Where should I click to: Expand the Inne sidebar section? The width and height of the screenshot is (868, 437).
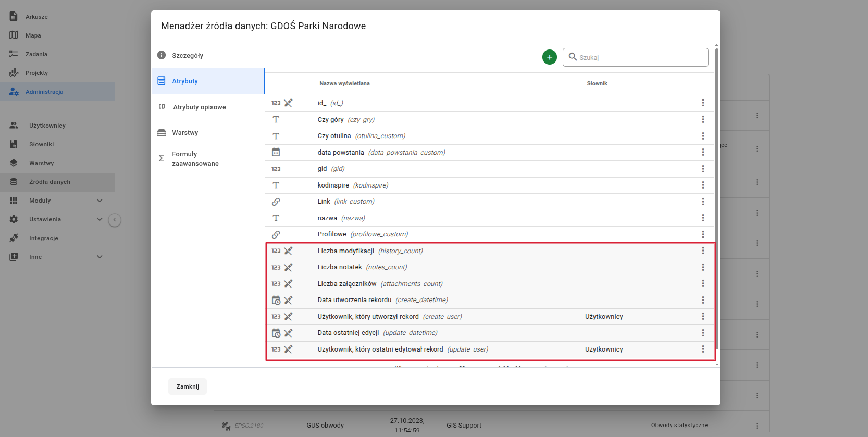click(x=100, y=257)
